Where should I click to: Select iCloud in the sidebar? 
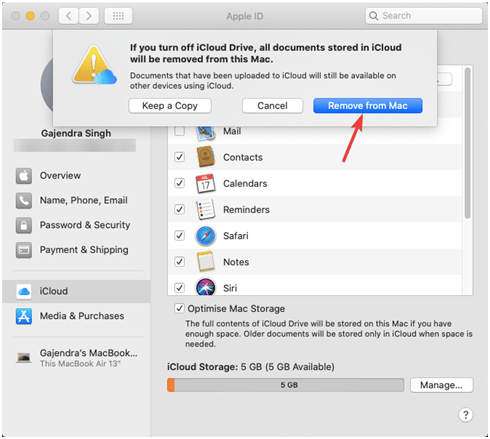coord(76,291)
